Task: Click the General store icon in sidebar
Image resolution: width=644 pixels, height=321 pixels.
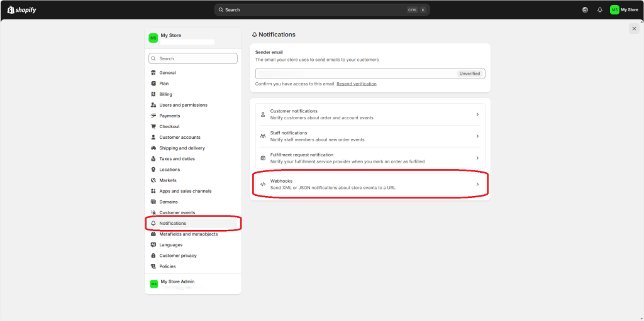Action: coord(153,73)
